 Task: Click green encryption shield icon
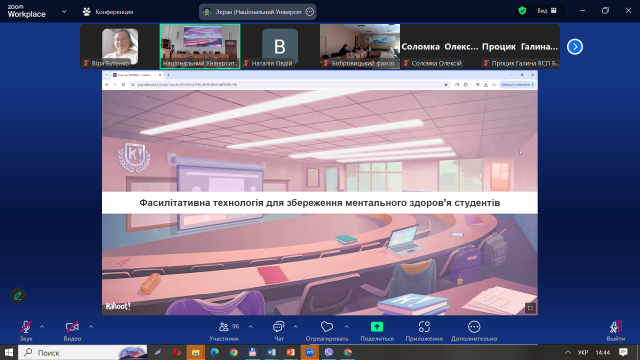point(522,11)
